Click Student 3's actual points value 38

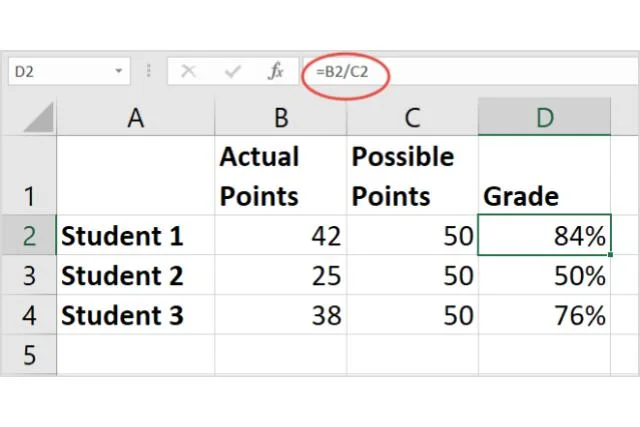click(281, 316)
